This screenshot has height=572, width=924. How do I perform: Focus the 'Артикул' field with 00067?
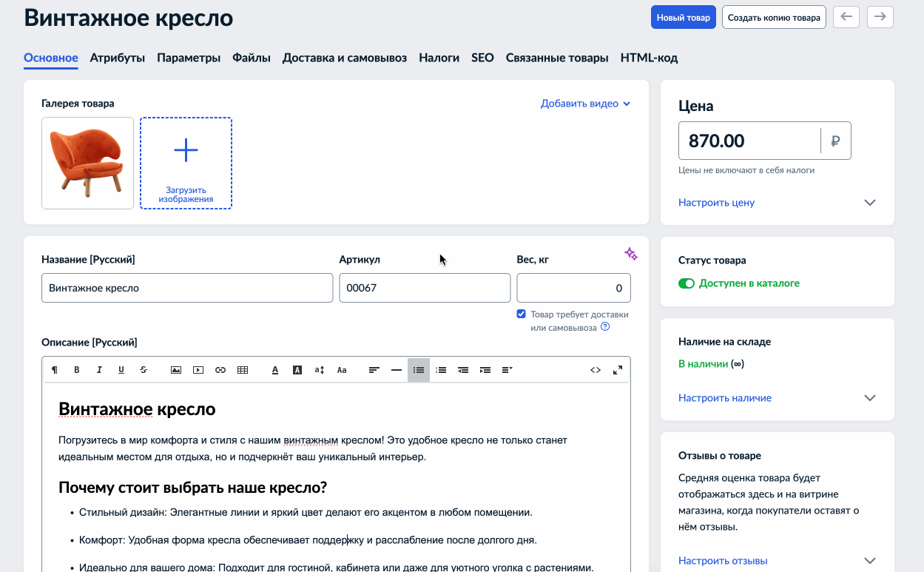point(425,288)
